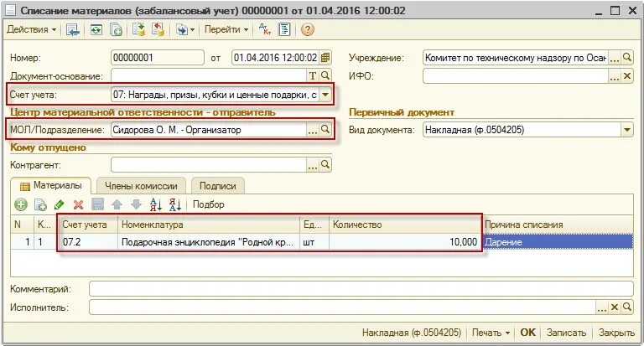
Task: Click the Подбор button
Action: coord(209,204)
